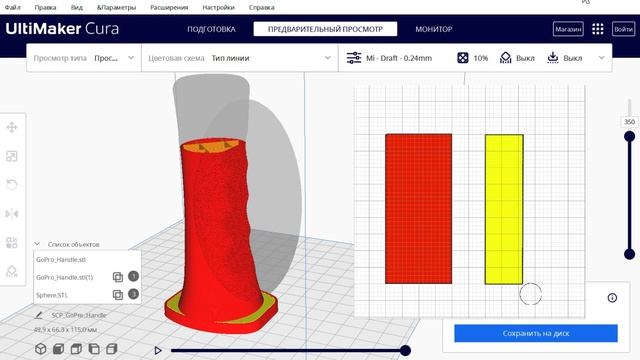The height and width of the screenshot is (360, 640).
Task: Switch to top view cube icon
Action: (x=76, y=349)
